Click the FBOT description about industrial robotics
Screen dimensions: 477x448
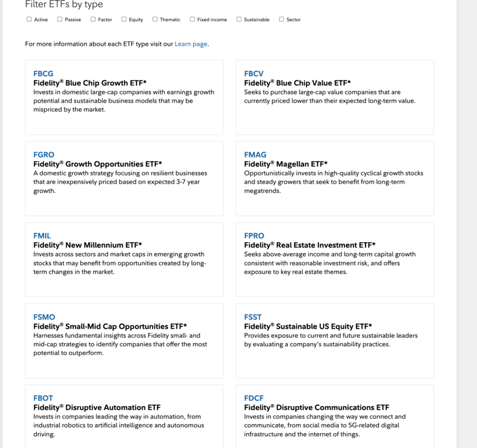coord(119,425)
